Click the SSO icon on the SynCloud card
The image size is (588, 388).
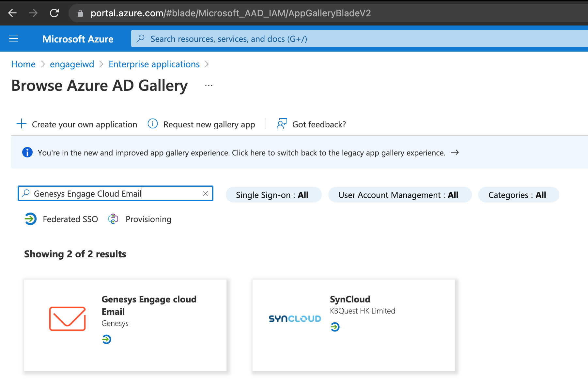(335, 327)
